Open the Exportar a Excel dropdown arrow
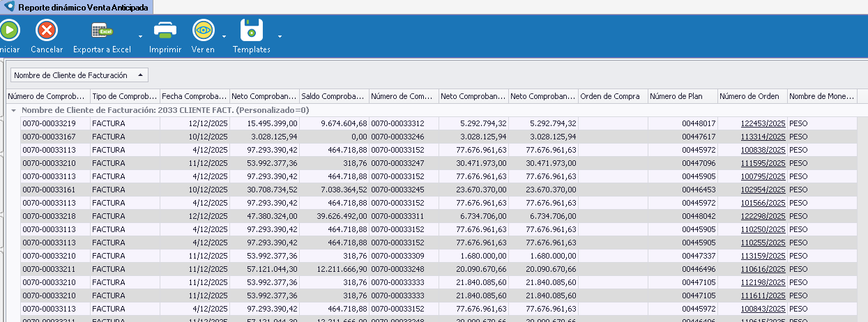868x322 pixels. [140, 36]
